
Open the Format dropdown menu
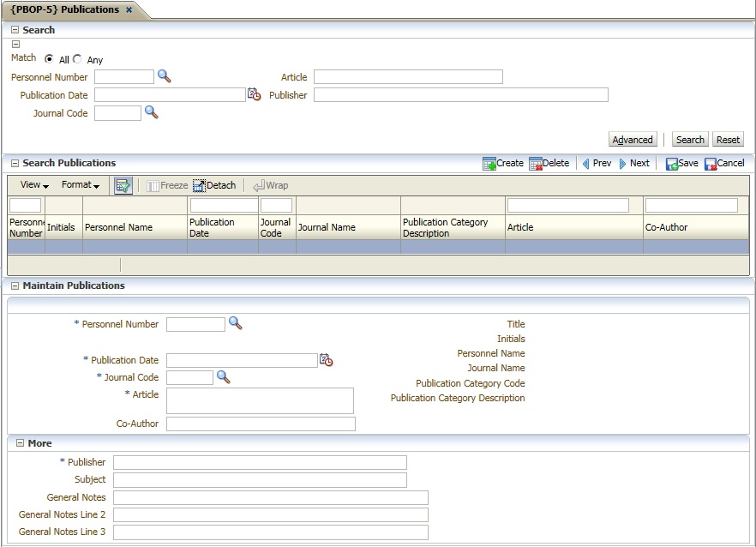[x=81, y=185]
